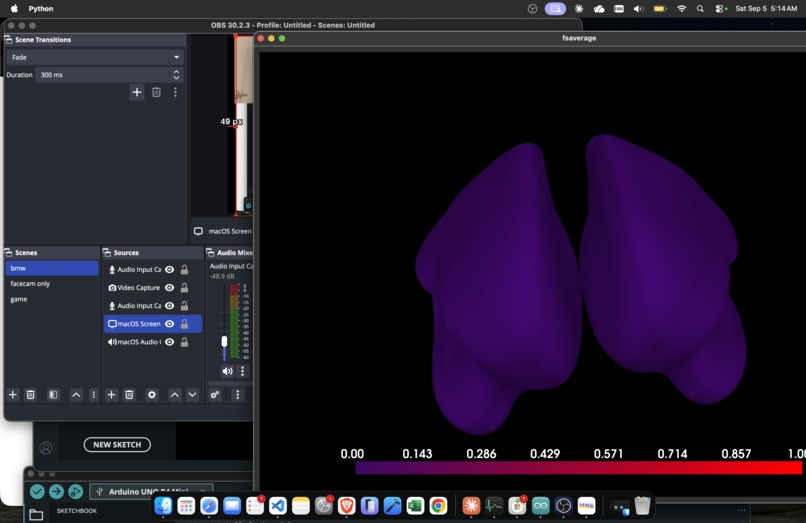Open source properties gear icon
Image resolution: width=806 pixels, height=523 pixels.
click(152, 394)
